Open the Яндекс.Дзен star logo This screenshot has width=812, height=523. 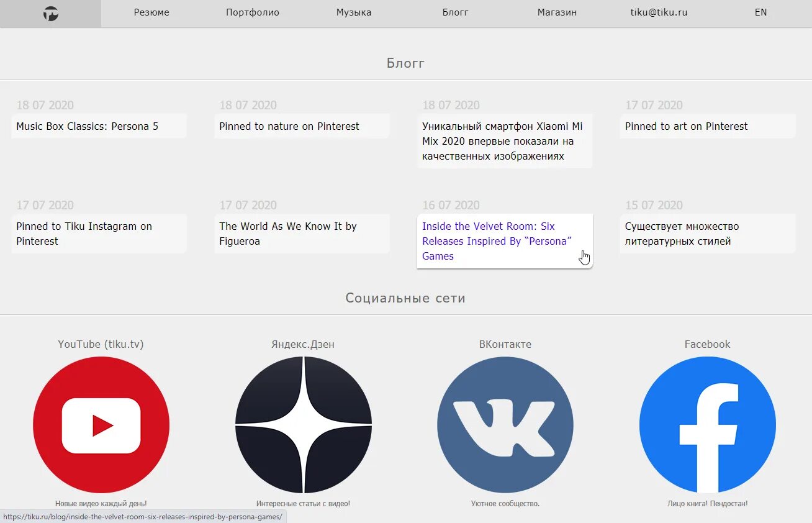(x=304, y=425)
